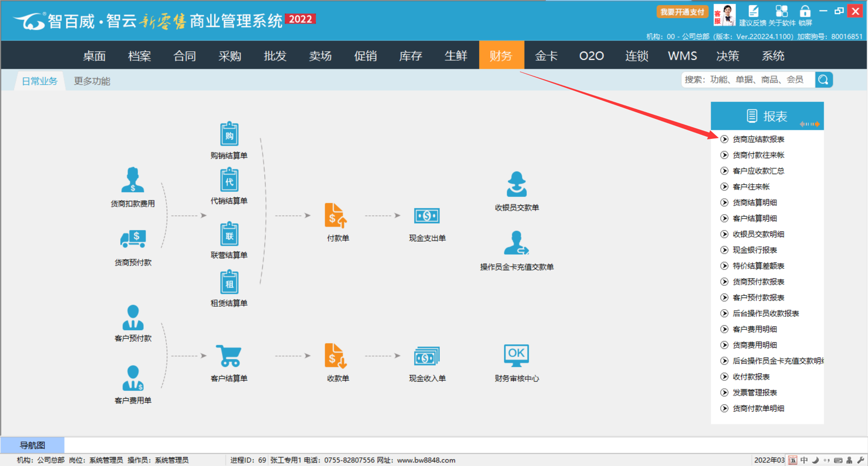Open the 建议反馈 feedback icon
868x466 pixels.
click(x=753, y=12)
